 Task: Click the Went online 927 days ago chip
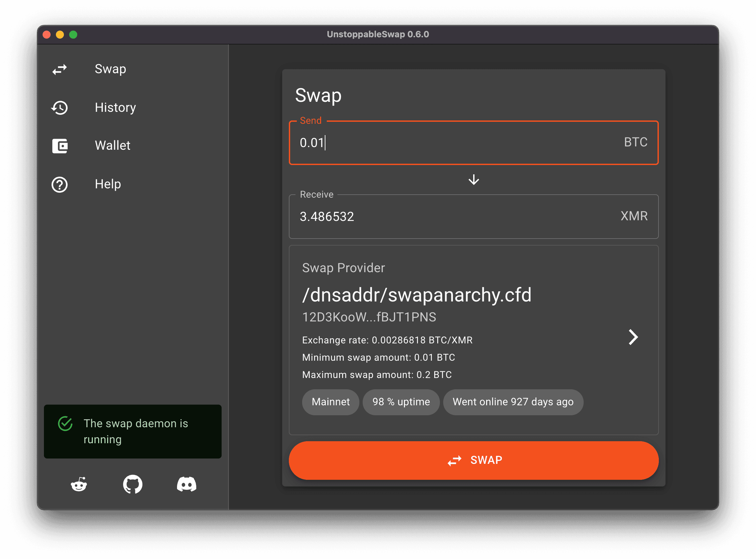(x=513, y=402)
